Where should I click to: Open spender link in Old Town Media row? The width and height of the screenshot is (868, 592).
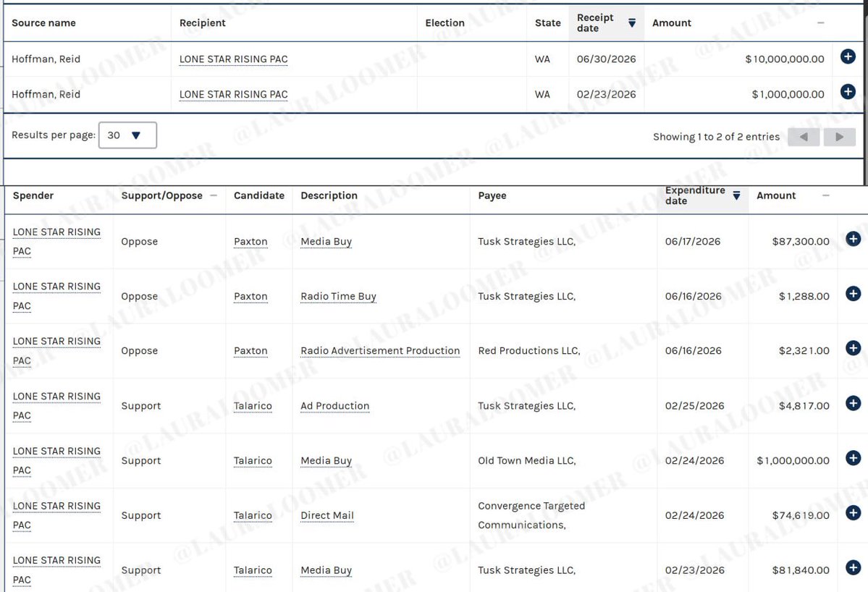pos(56,460)
